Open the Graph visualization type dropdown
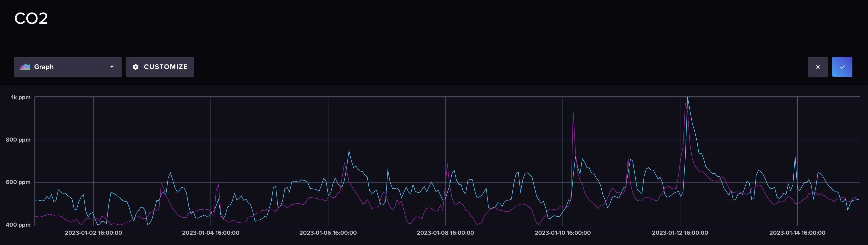The image size is (868, 245). tap(68, 67)
